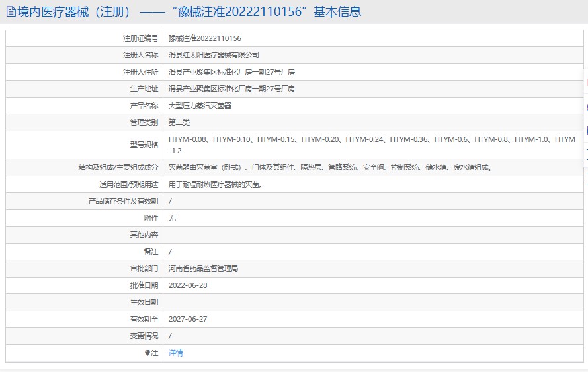The image size is (588, 372).
Task: Click the 产品名称 label cell
Action: pos(85,106)
